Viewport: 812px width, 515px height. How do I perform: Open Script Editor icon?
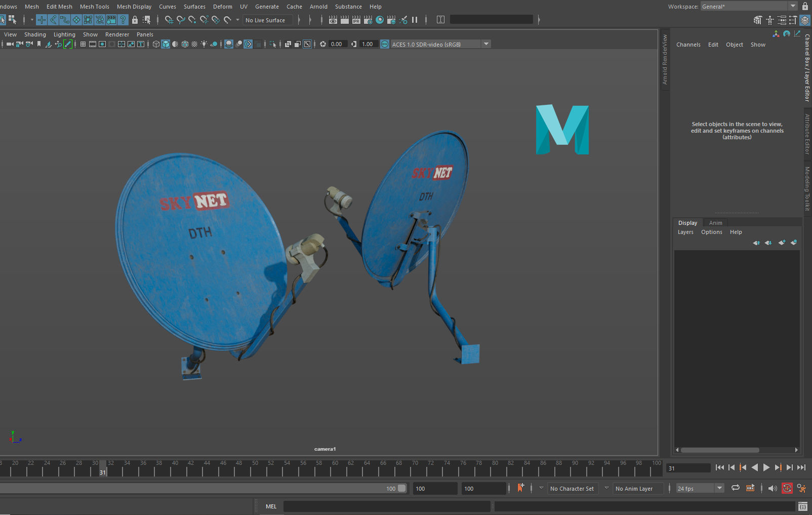click(803, 506)
